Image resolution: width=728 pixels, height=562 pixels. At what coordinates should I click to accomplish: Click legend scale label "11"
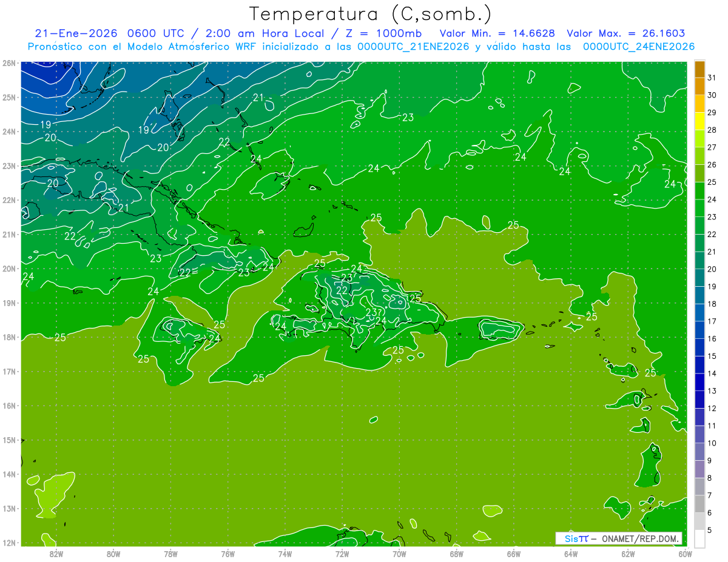[x=712, y=426]
